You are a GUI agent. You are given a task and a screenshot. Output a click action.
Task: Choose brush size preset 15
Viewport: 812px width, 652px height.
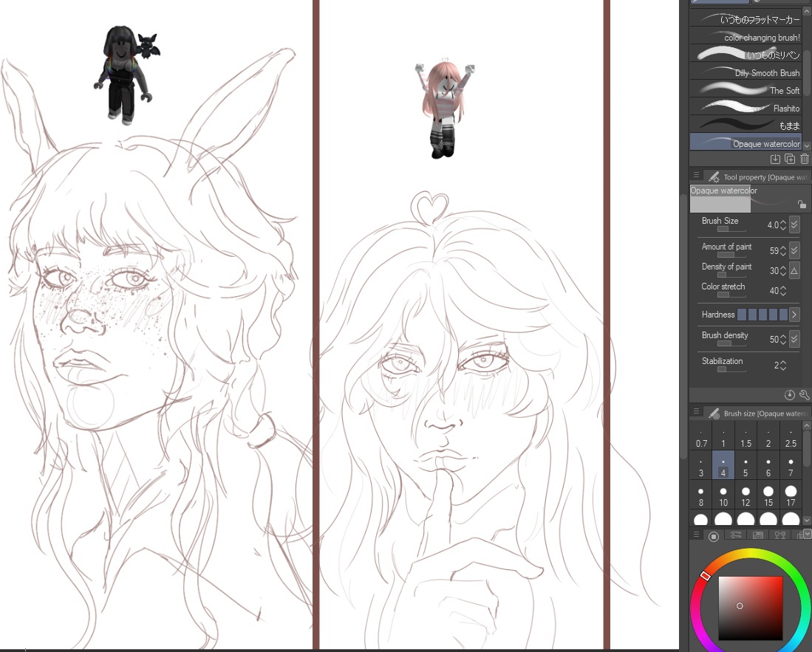pyautogui.click(x=768, y=495)
